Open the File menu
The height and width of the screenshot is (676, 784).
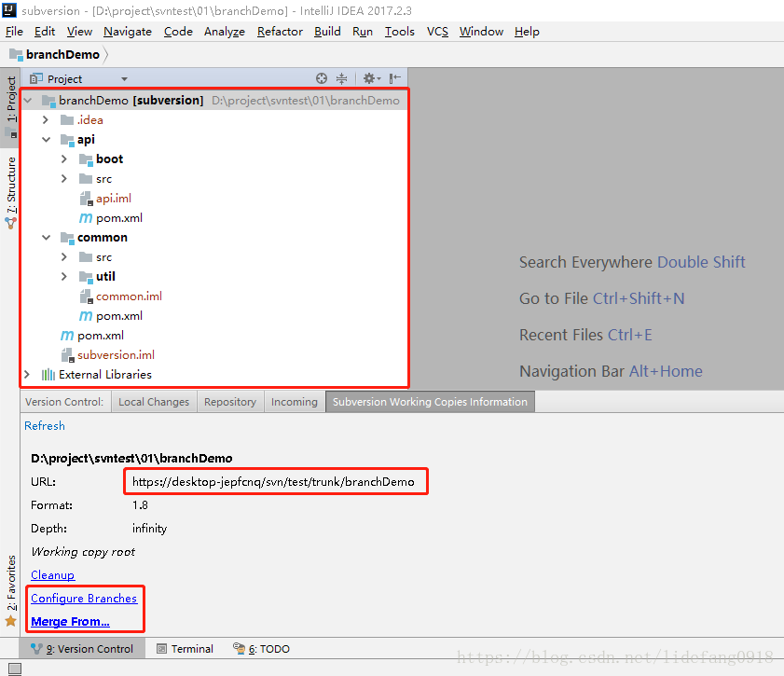[x=14, y=32]
